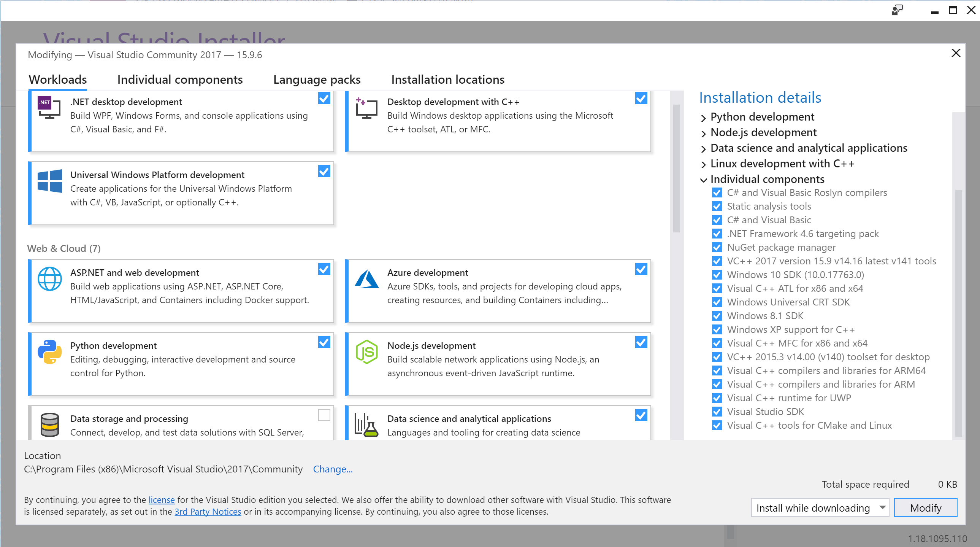Click the workloads list vertical scrollbar
Image resolution: width=980 pixels, height=547 pixels.
676,167
